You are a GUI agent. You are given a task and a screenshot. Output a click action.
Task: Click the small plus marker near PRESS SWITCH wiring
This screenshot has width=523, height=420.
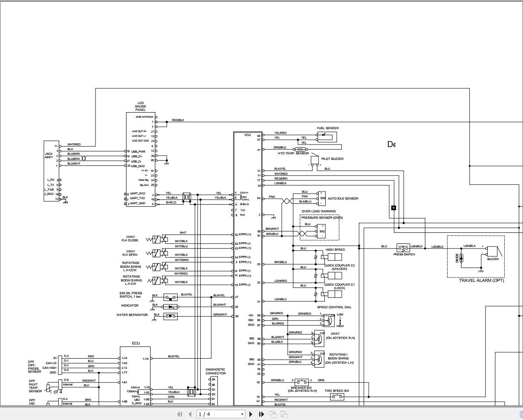393,208
